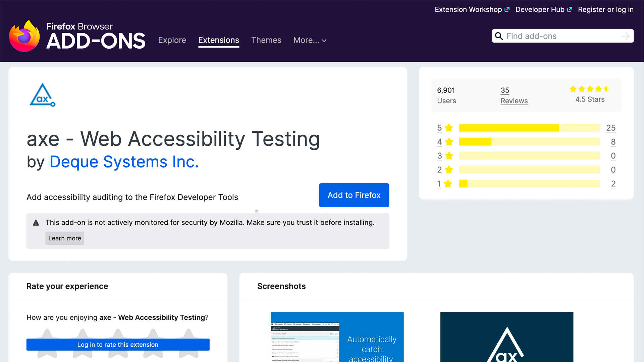Expand the More... dropdown menu

(310, 40)
